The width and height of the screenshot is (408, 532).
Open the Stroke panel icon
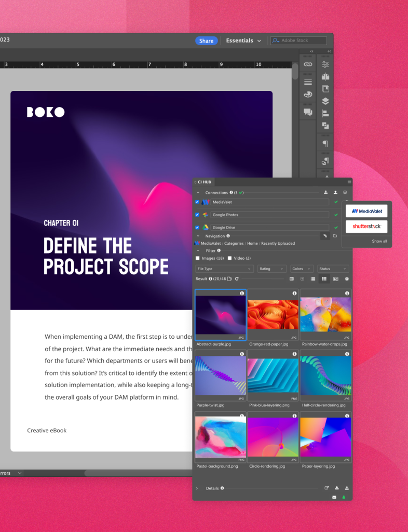[x=308, y=82]
